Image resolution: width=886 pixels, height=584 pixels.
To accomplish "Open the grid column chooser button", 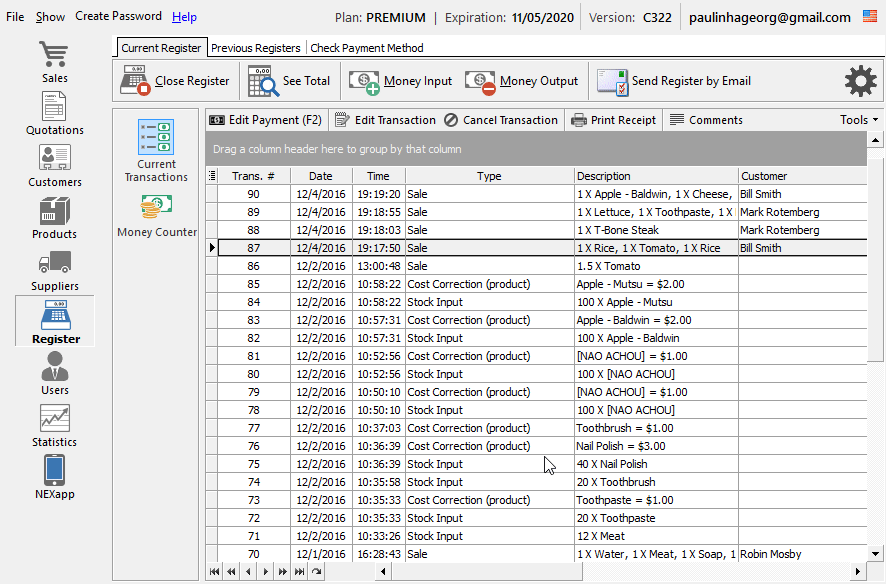I will pos(212,176).
